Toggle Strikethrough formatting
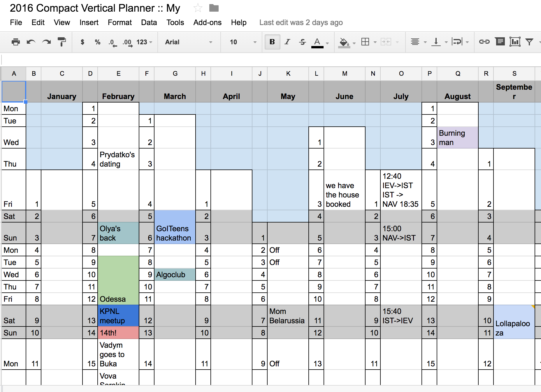This screenshot has width=541, height=392. [x=302, y=42]
